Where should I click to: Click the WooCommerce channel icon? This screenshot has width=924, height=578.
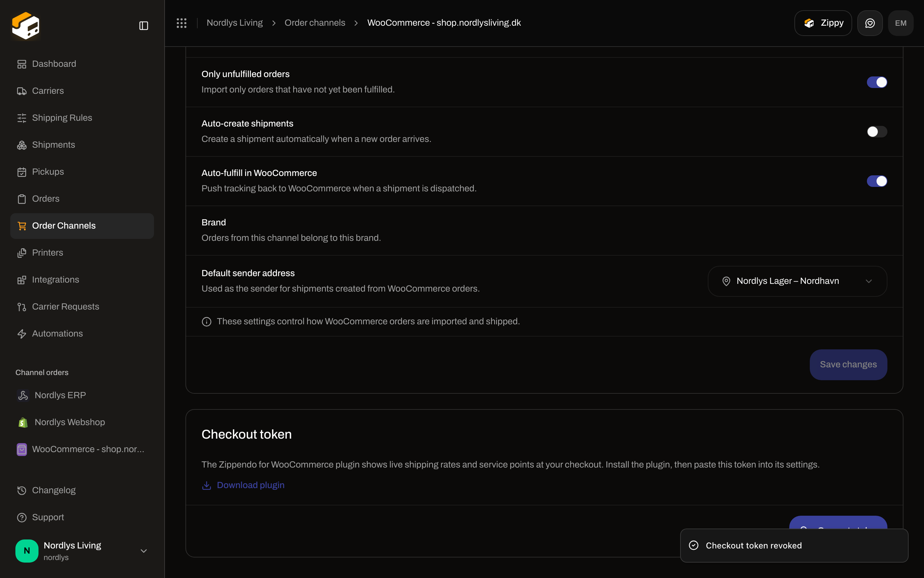click(x=22, y=449)
